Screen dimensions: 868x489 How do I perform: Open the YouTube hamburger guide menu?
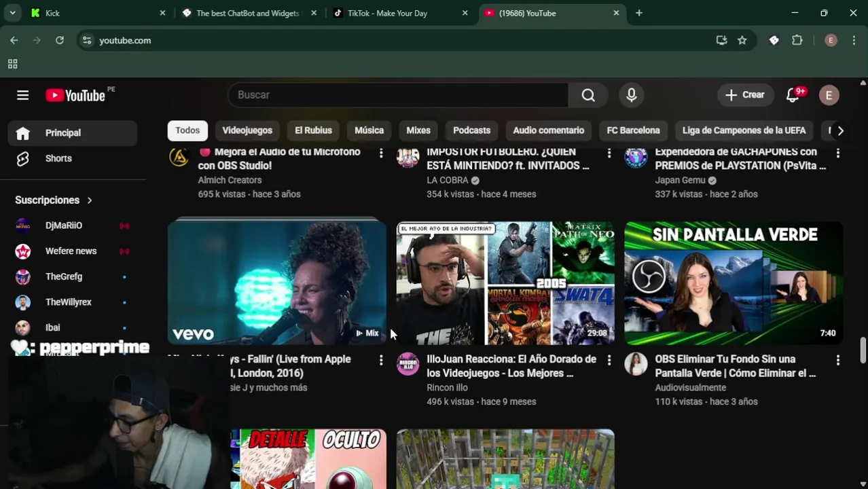tap(22, 95)
